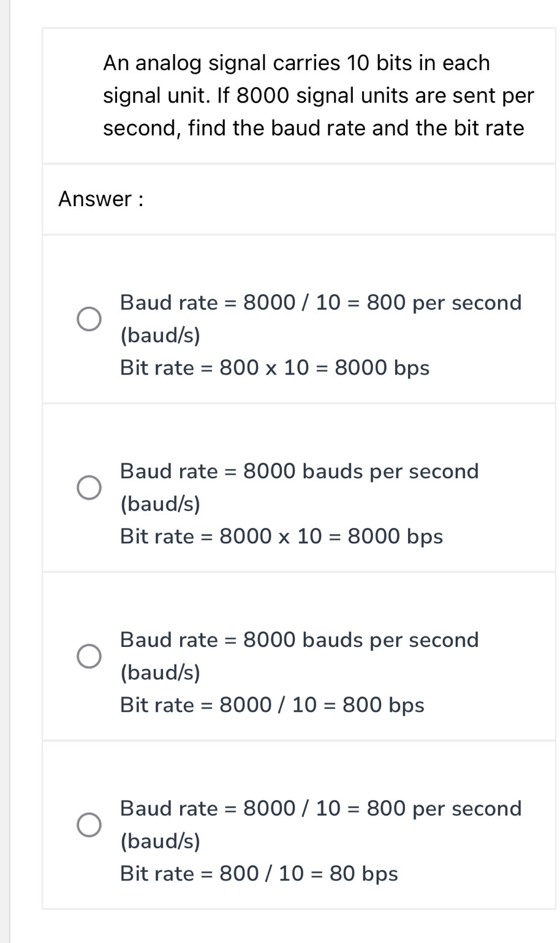Click Baud rate line in option ending 800 bps
560x943 pixels.
click(299, 639)
